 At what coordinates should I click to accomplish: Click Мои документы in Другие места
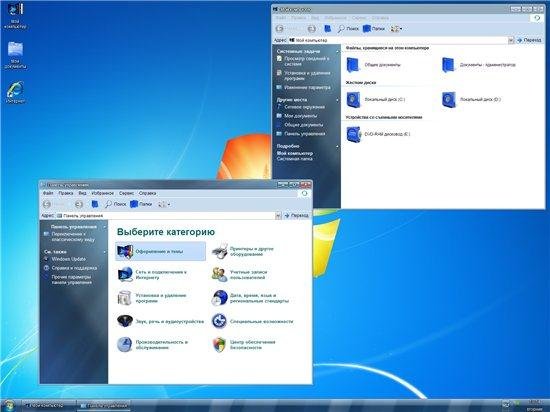tap(301, 116)
